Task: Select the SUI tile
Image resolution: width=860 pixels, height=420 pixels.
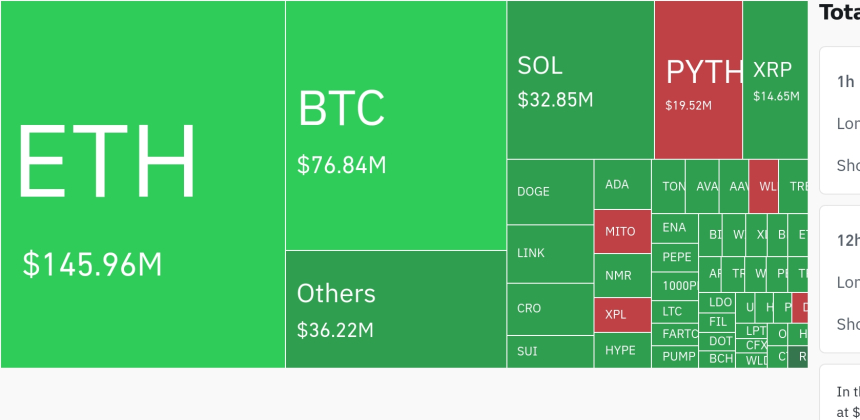Action: click(x=549, y=351)
